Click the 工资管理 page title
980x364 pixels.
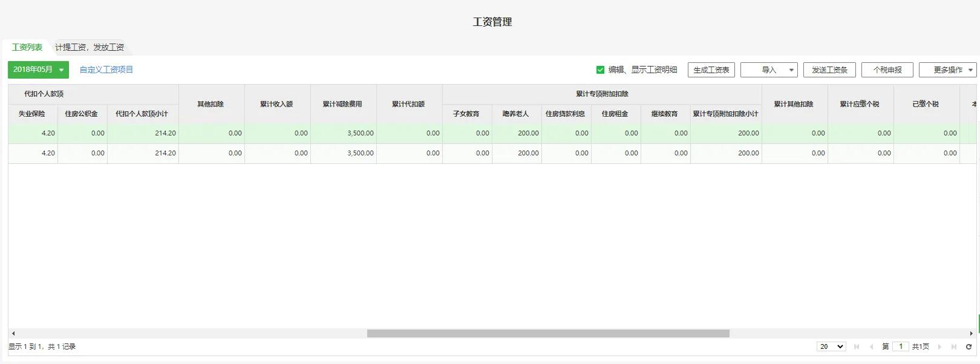[x=492, y=22]
